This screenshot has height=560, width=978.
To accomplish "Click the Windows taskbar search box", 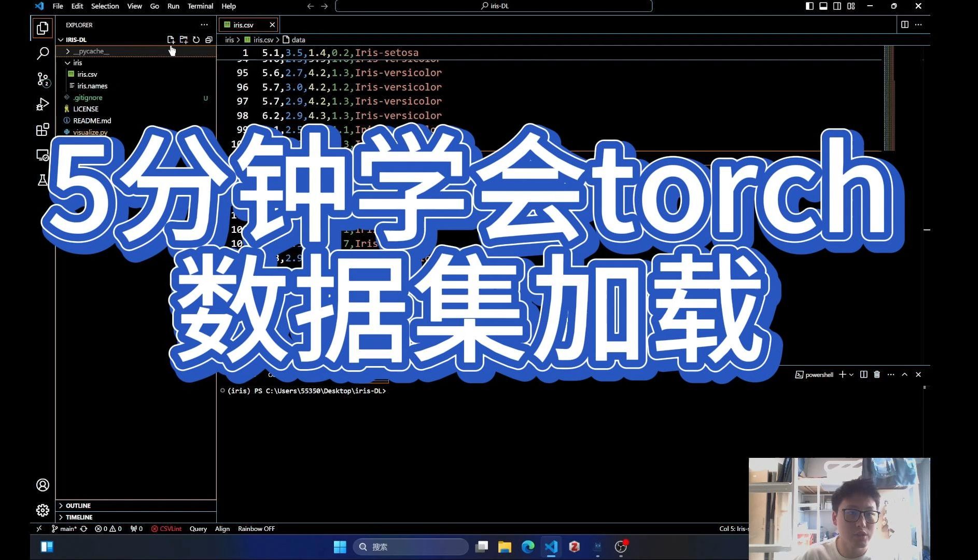I will coord(411,547).
